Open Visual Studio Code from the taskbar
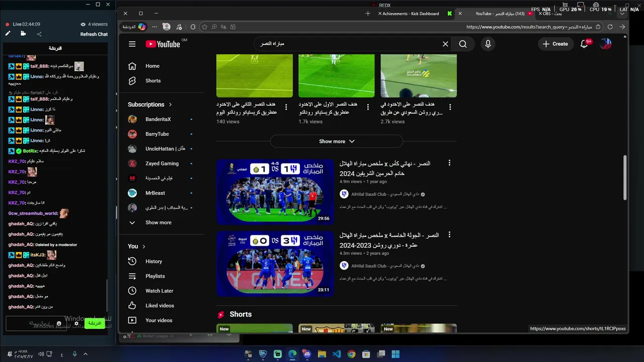Viewport: 644px width, 362px height. tap(337, 354)
